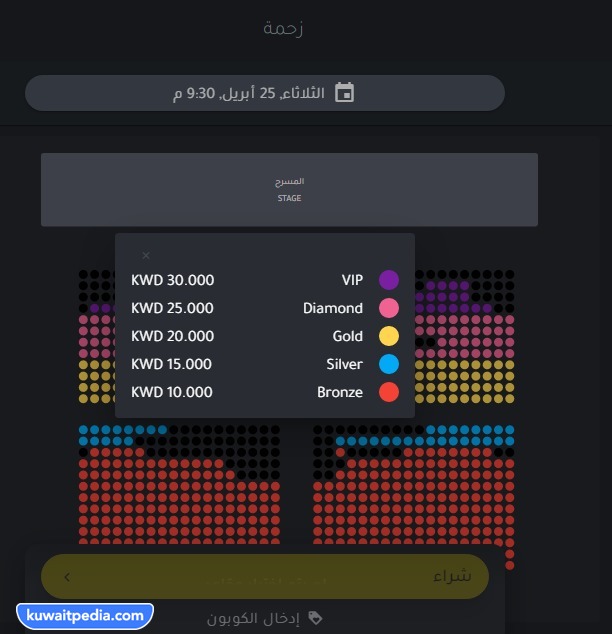Screen dimensions: 612x634
Task: Select the first blue Silver seat, left block
Action: (x=83, y=429)
